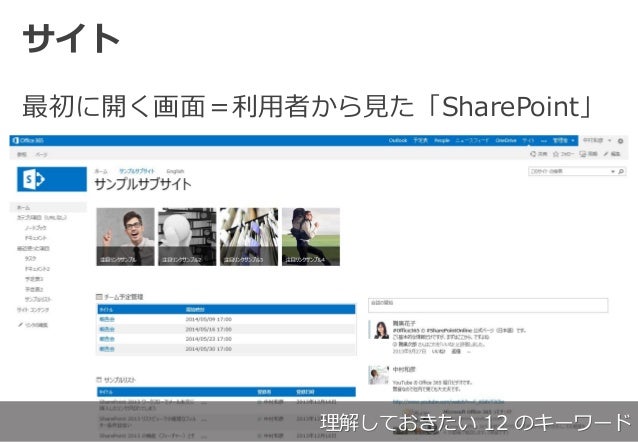638x442 pixels.
Task: Switch to the 参照 ribbon tab
Action: 22,155
